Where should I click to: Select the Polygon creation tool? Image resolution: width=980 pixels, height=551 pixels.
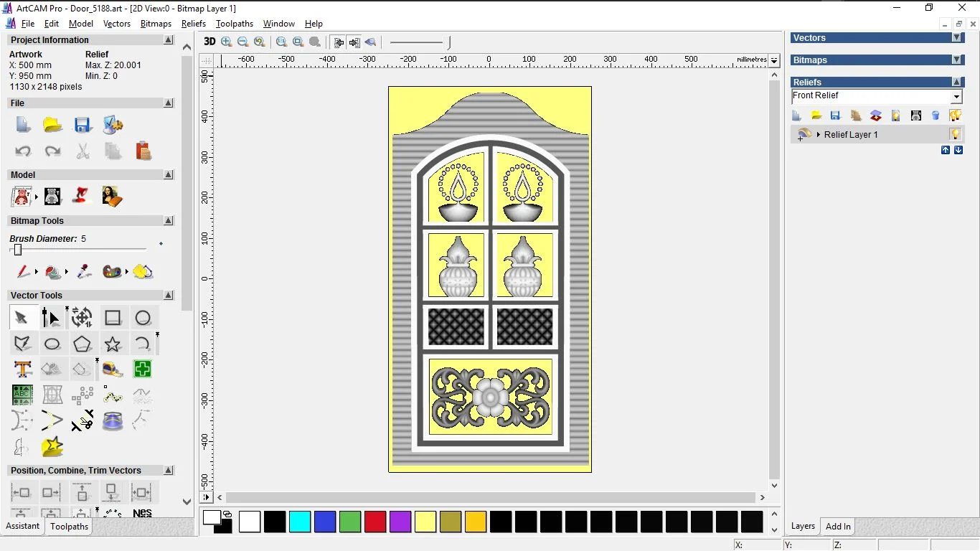82,344
